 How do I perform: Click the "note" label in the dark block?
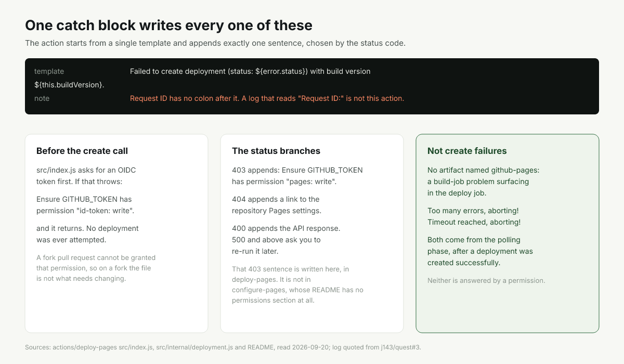[42, 98]
